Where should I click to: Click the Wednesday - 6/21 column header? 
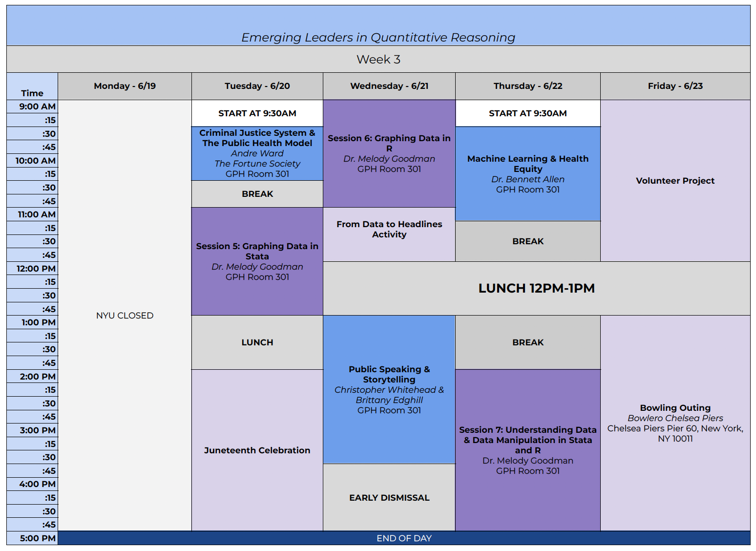tap(389, 86)
